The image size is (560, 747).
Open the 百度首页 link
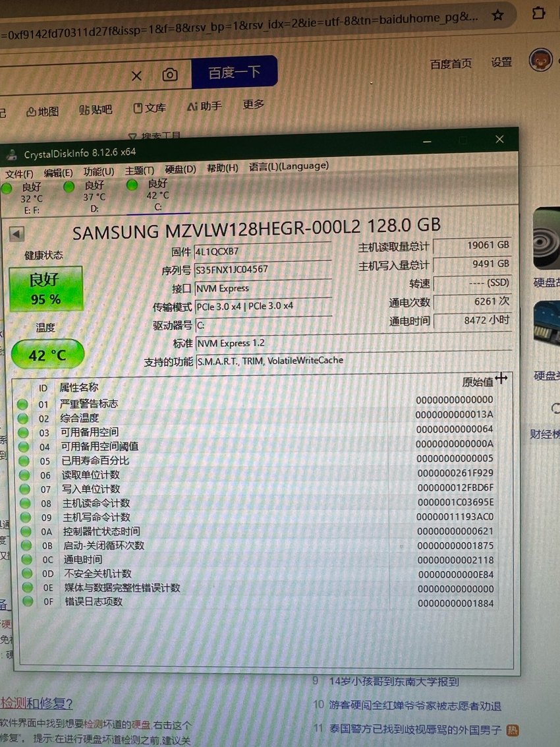(x=451, y=64)
